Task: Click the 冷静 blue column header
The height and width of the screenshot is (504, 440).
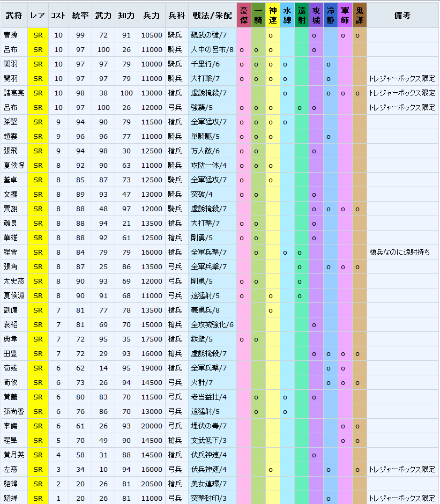Action: tap(331, 15)
